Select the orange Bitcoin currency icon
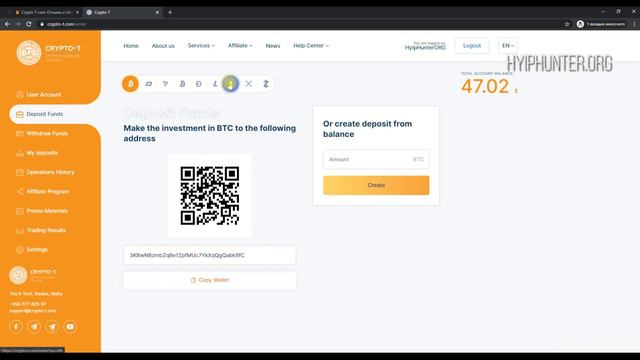 click(x=130, y=84)
